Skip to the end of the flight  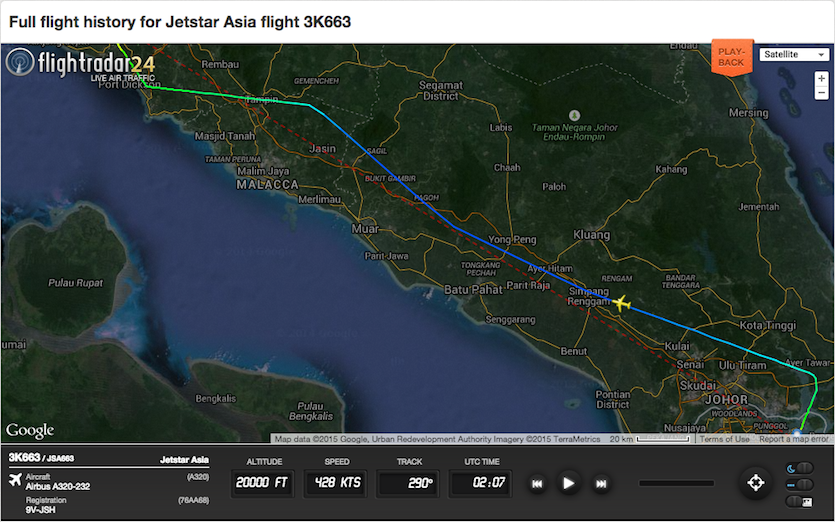tap(601, 484)
